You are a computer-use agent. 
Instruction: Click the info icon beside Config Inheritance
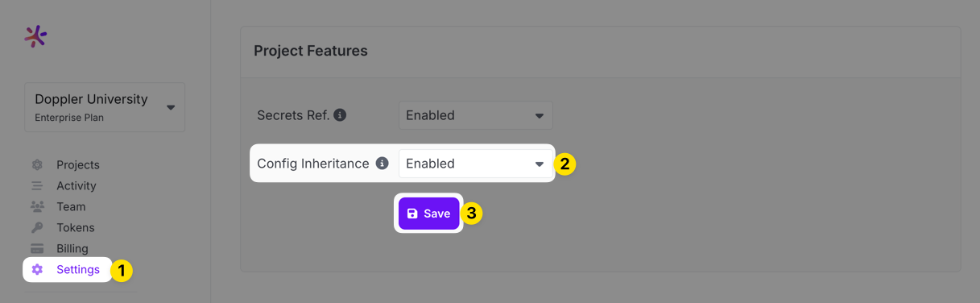(382, 164)
